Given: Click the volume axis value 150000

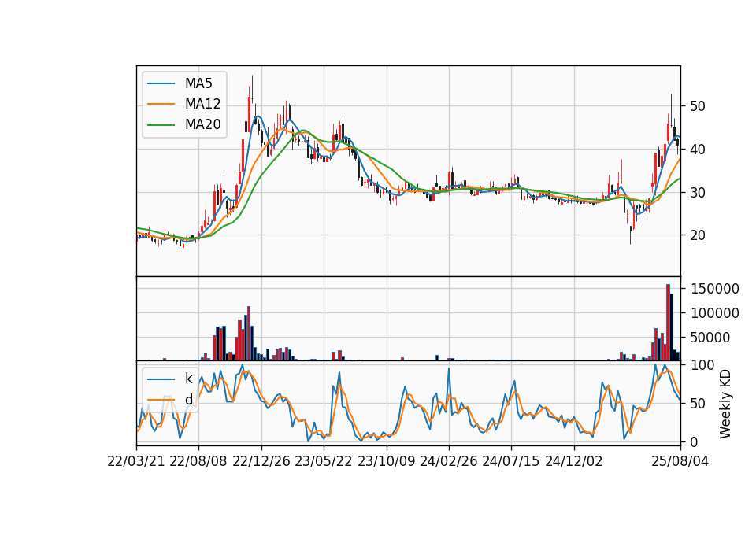Looking at the screenshot, I should point(714,289).
